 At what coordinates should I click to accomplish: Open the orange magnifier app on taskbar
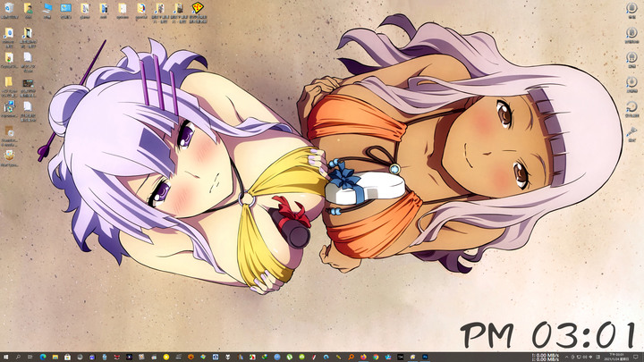pyautogui.click(x=352, y=357)
